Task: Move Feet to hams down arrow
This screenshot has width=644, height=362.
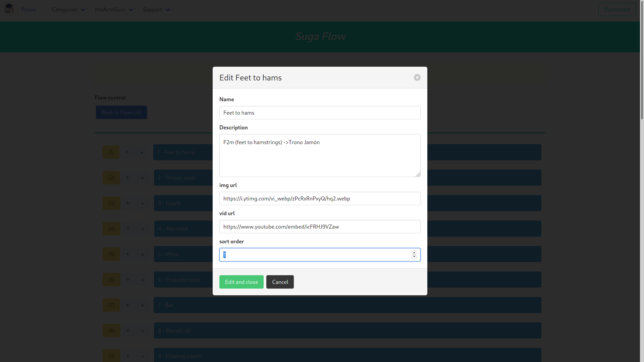Action: click(142, 153)
